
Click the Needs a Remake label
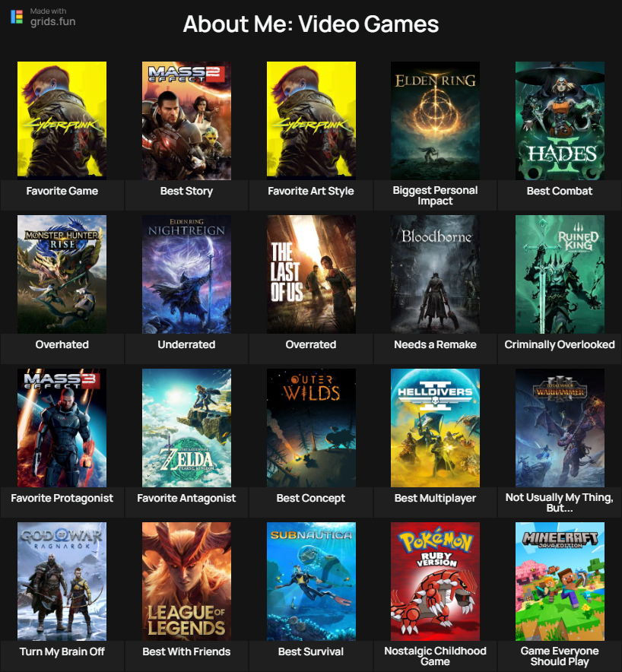[435, 344]
